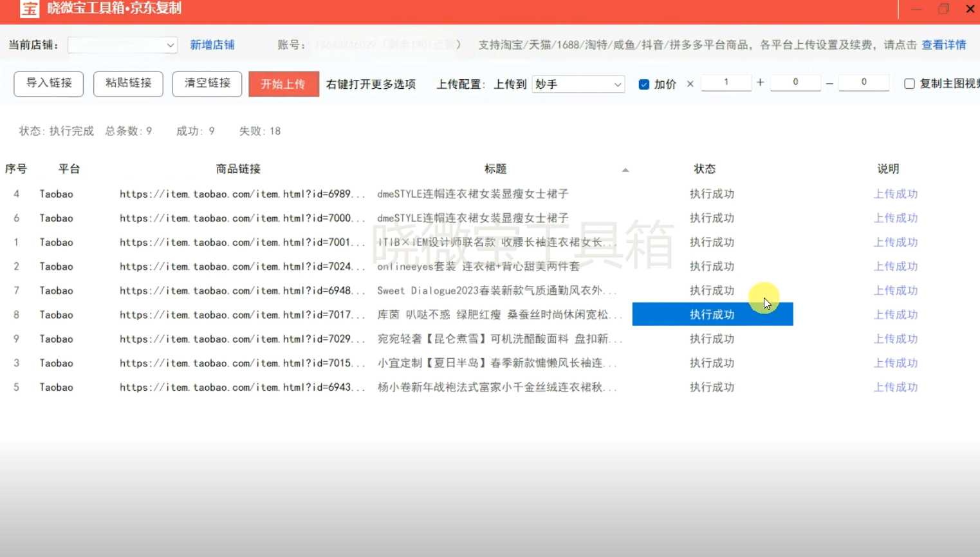Click the 右键打开更多选项 label
980x557 pixels.
point(371,84)
